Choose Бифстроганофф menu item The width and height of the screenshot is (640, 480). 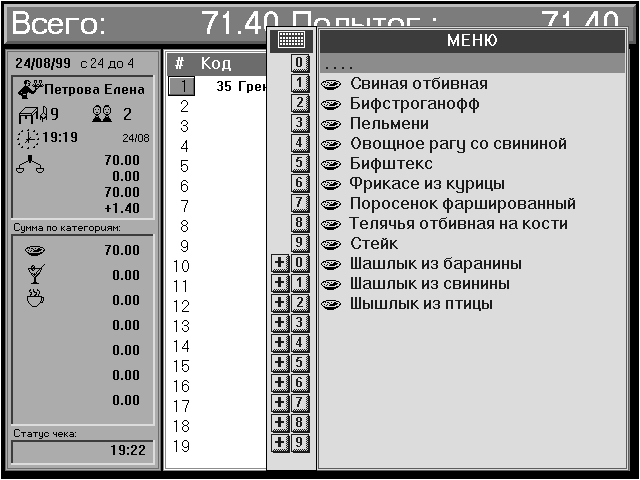point(472,104)
